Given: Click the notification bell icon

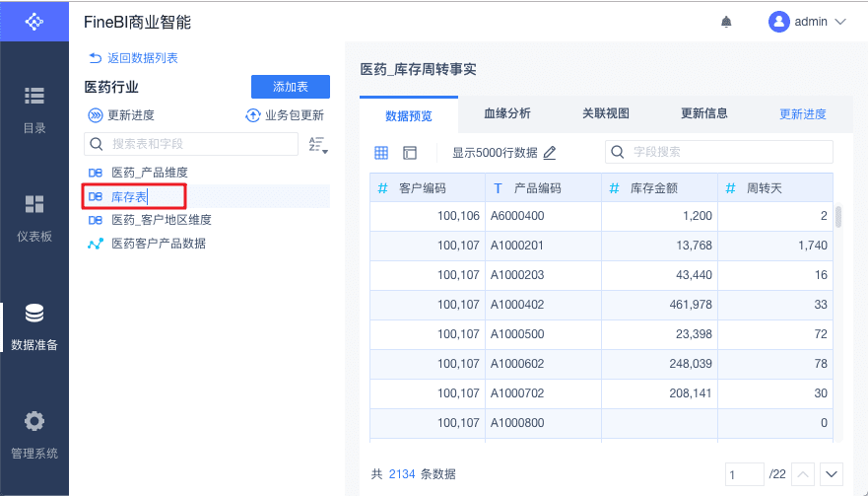Looking at the screenshot, I should pyautogui.click(x=727, y=22).
